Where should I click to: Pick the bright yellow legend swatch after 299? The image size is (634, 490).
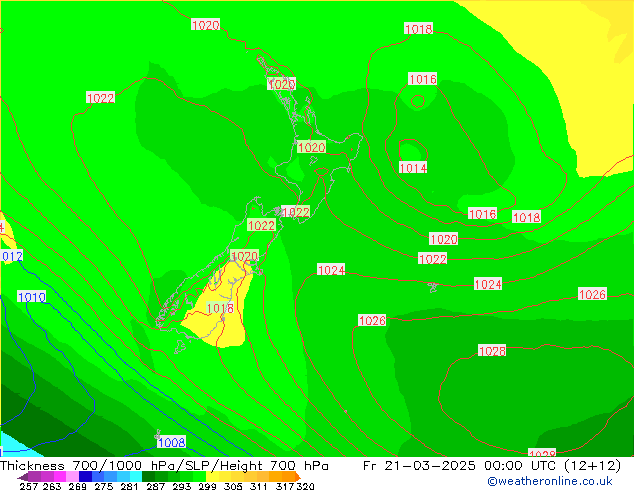click(x=212, y=476)
